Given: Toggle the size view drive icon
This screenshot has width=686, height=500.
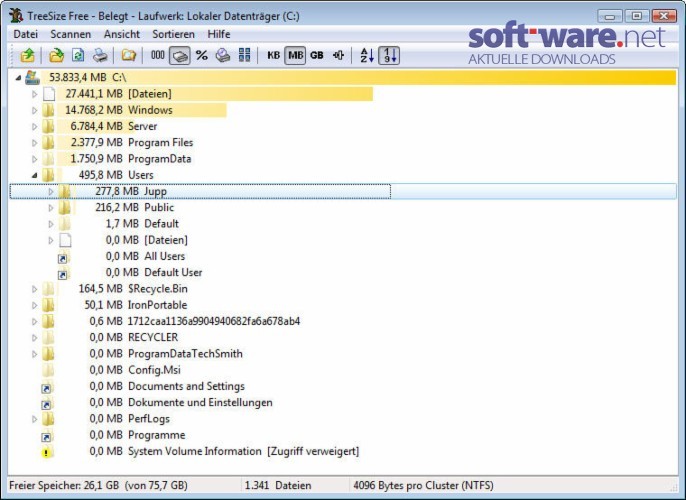Looking at the screenshot, I should click(180, 56).
